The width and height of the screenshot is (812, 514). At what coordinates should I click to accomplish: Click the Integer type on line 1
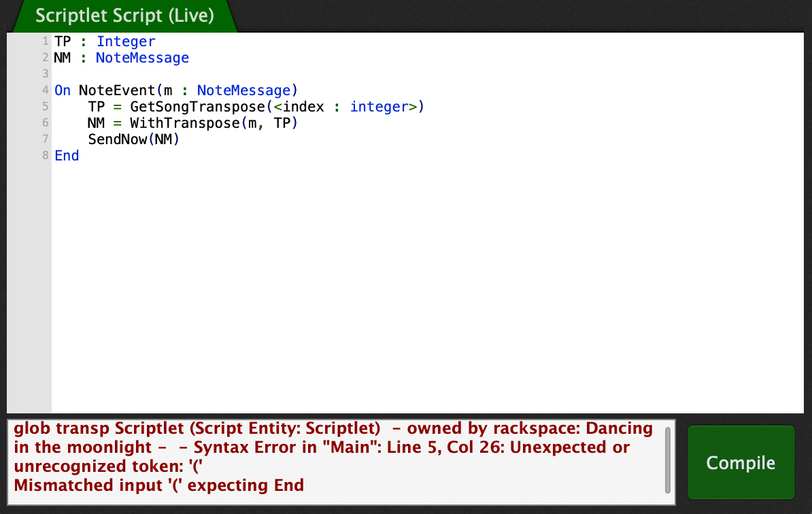pyautogui.click(x=126, y=41)
